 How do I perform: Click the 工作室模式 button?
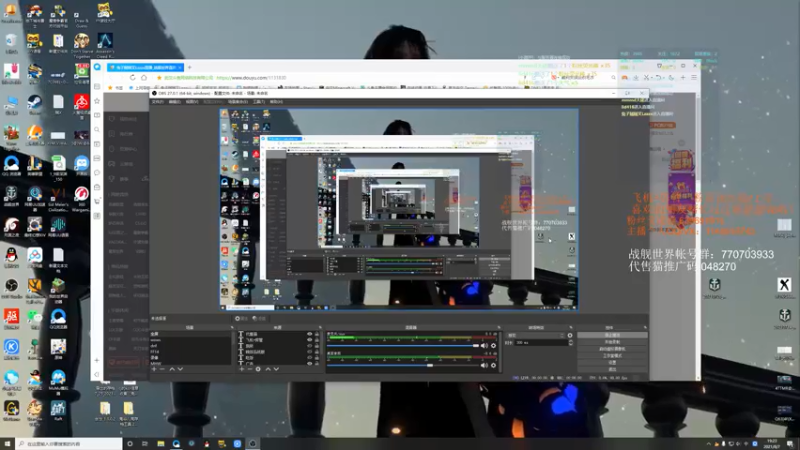click(612, 356)
